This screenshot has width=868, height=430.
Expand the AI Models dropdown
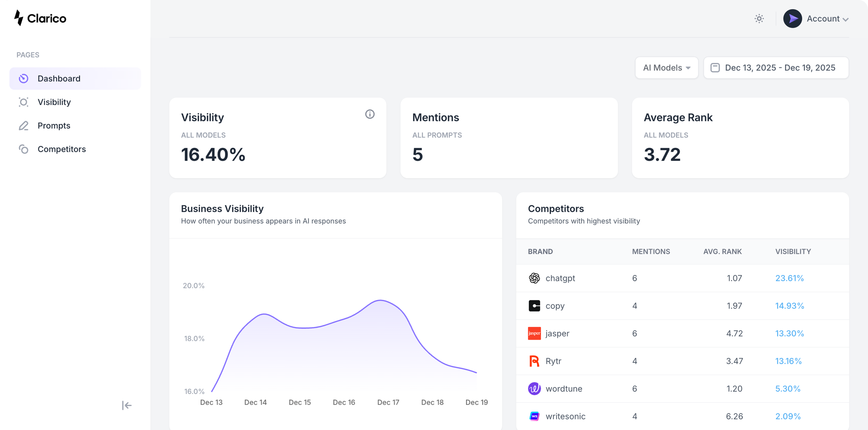pos(666,68)
